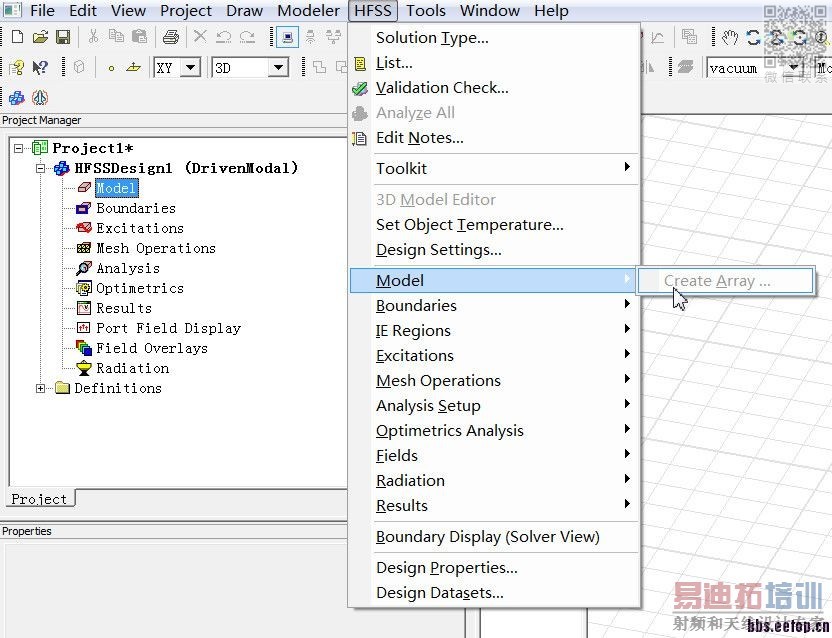The height and width of the screenshot is (638, 832).
Task: Open the Modeler menu
Action: pos(308,11)
